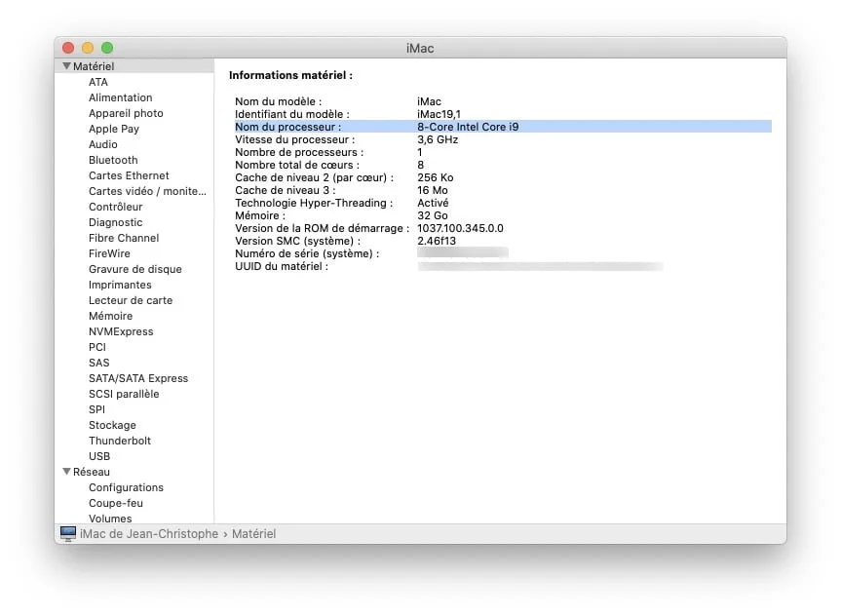The width and height of the screenshot is (841, 616).
Task: Select FireWire in the sidebar
Action: pyautogui.click(x=109, y=253)
